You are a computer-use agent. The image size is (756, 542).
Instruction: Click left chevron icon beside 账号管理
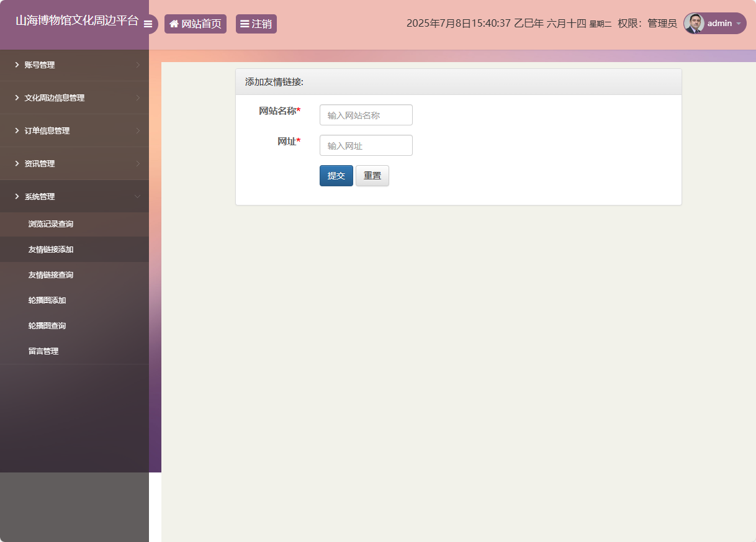pyautogui.click(x=17, y=65)
